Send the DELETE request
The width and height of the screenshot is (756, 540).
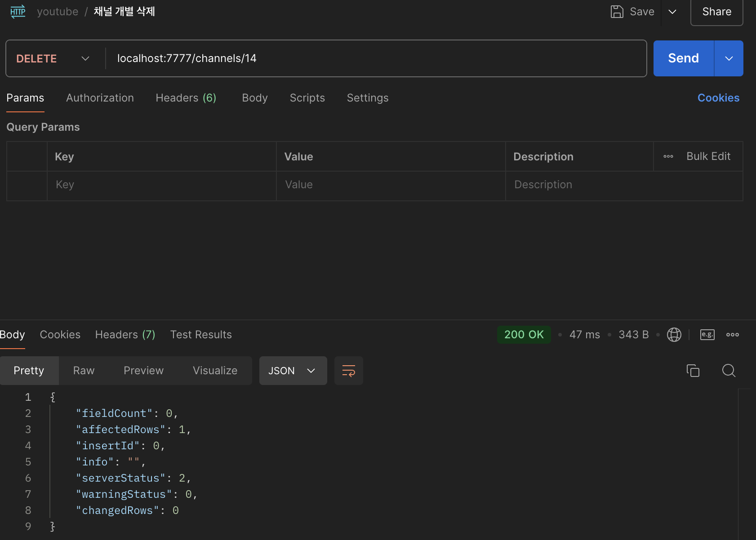[683, 58]
